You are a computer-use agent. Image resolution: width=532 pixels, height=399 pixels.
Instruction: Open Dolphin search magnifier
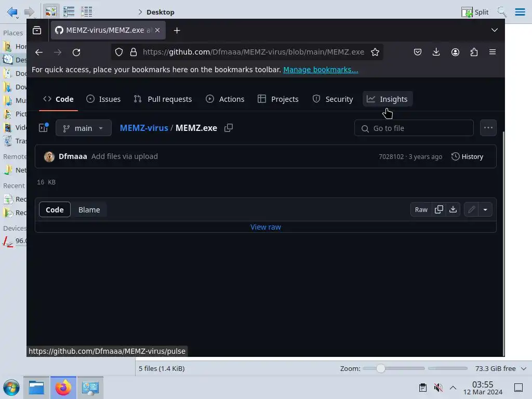502,12
